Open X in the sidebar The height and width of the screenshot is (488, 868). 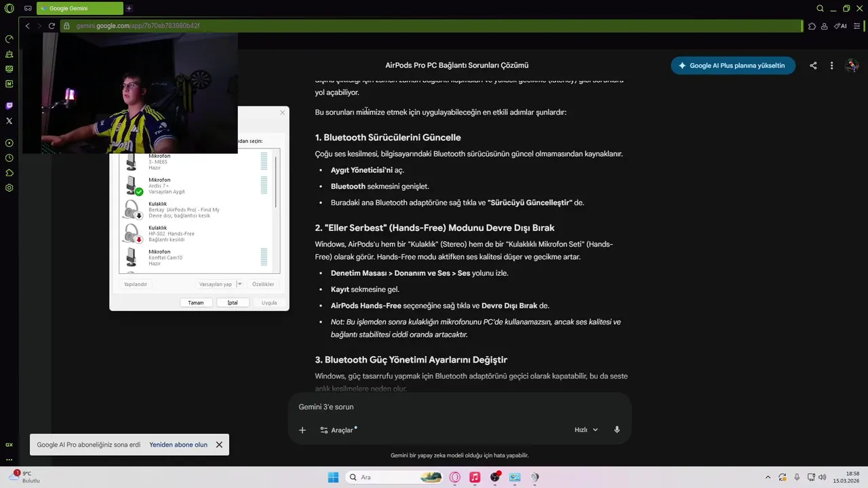[9, 121]
